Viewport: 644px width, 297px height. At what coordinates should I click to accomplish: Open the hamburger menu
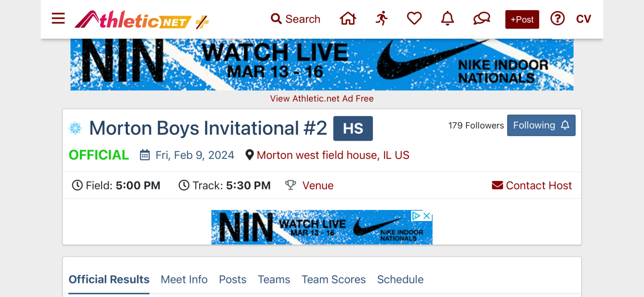point(58,19)
